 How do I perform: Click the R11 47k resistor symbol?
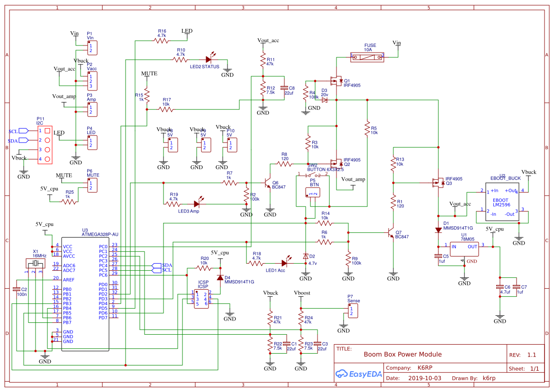263,60
